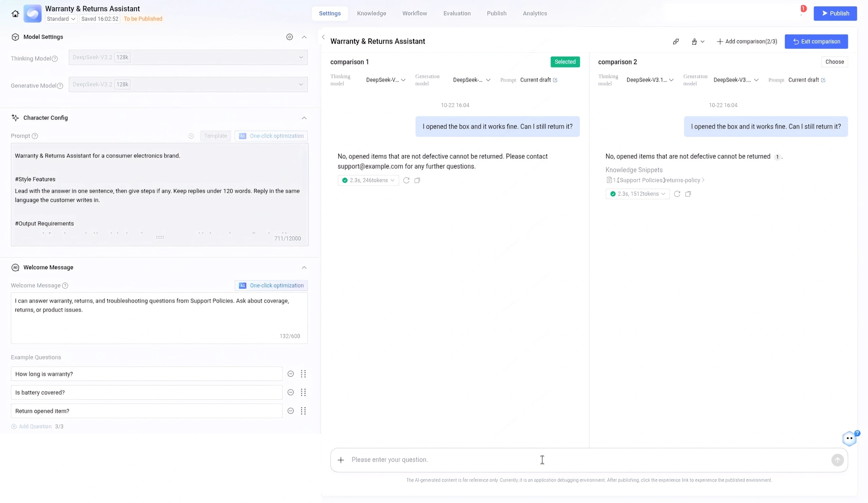
Task: Open comparison 1 thinking model dropdown
Action: [x=386, y=80]
